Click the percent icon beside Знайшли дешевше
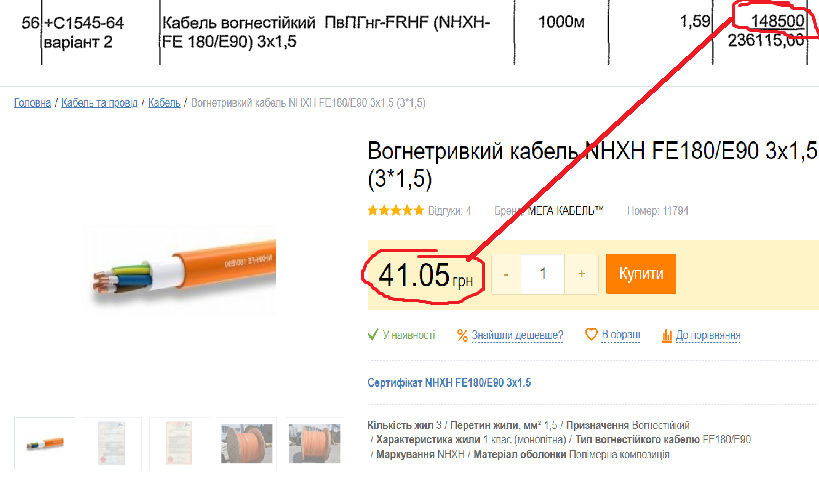This screenshot has width=819, height=489. tap(462, 335)
